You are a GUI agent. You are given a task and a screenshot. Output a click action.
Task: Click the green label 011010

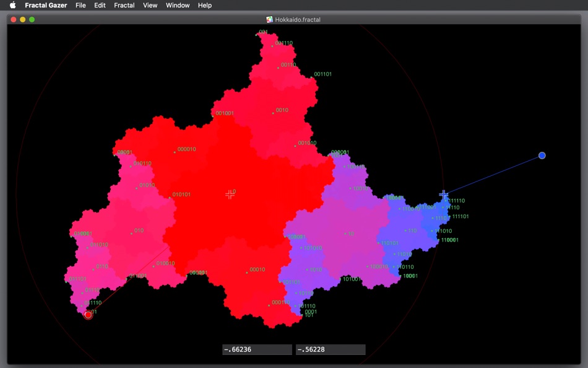[99, 245]
